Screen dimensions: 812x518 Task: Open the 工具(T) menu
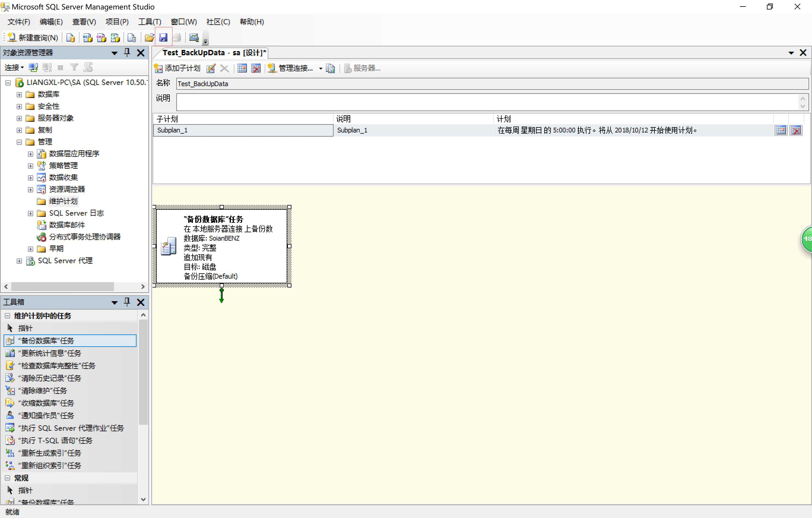[150, 22]
